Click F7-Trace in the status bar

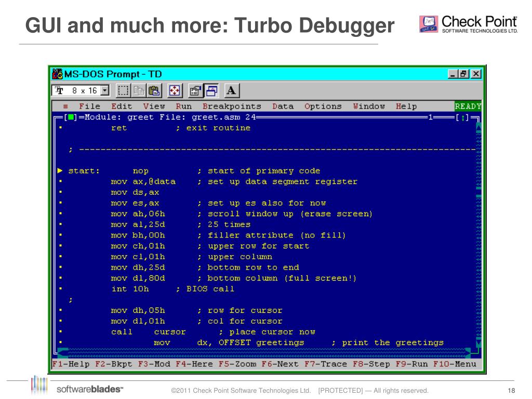click(326, 364)
